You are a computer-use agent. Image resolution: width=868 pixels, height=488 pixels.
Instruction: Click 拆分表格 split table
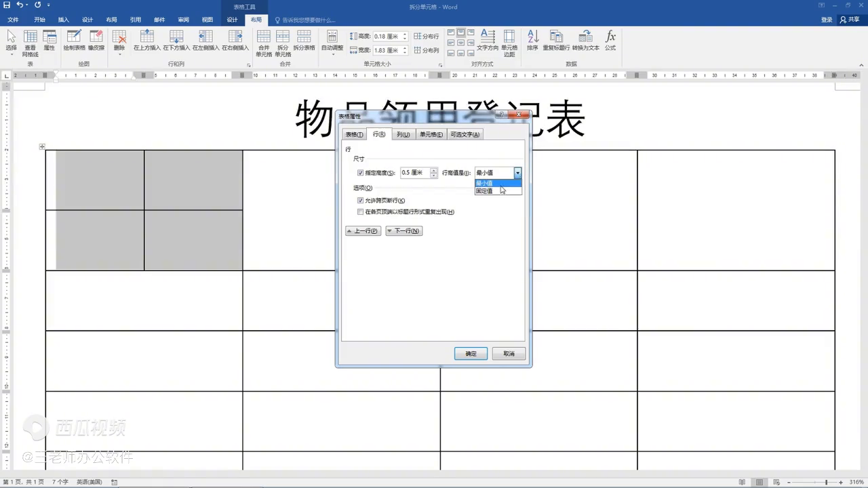(304, 41)
